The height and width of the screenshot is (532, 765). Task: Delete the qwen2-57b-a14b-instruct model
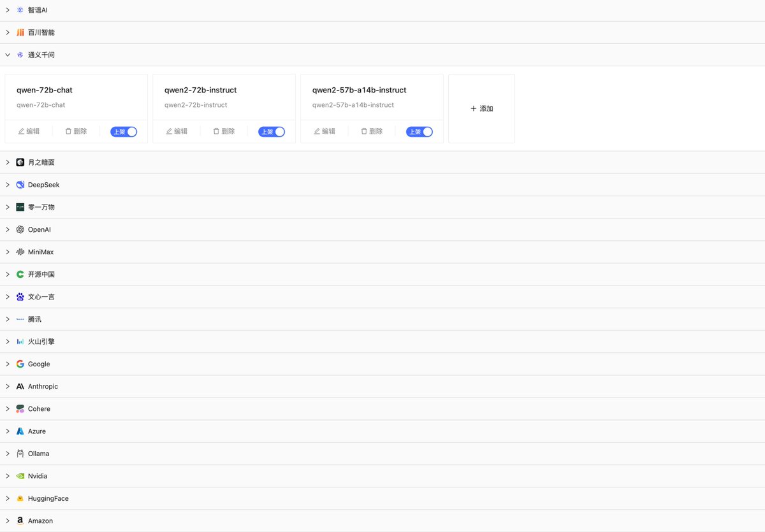372,131
